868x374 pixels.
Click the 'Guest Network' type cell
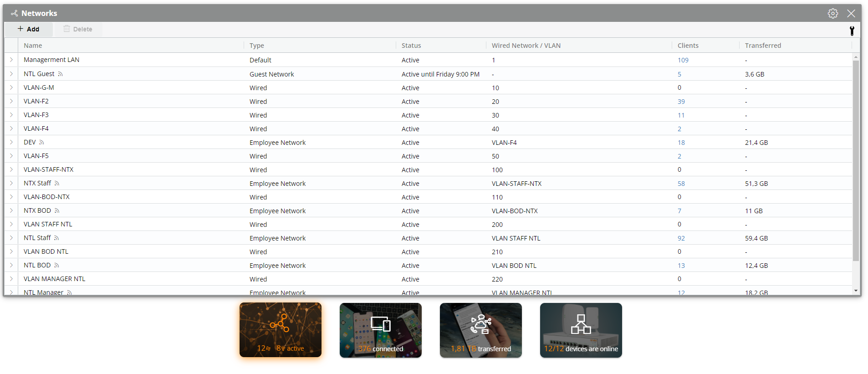272,74
